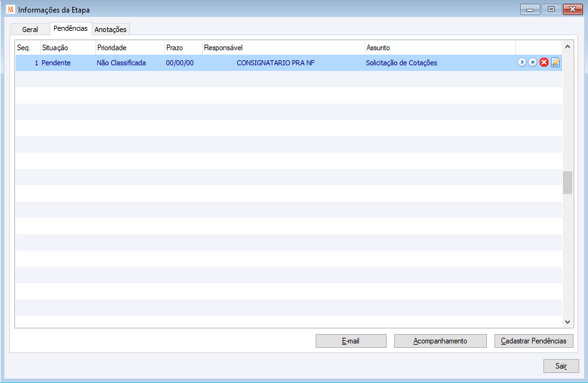Screen dimensions: 588x383
Task: Click the Responsável column header
Action: (x=284, y=48)
